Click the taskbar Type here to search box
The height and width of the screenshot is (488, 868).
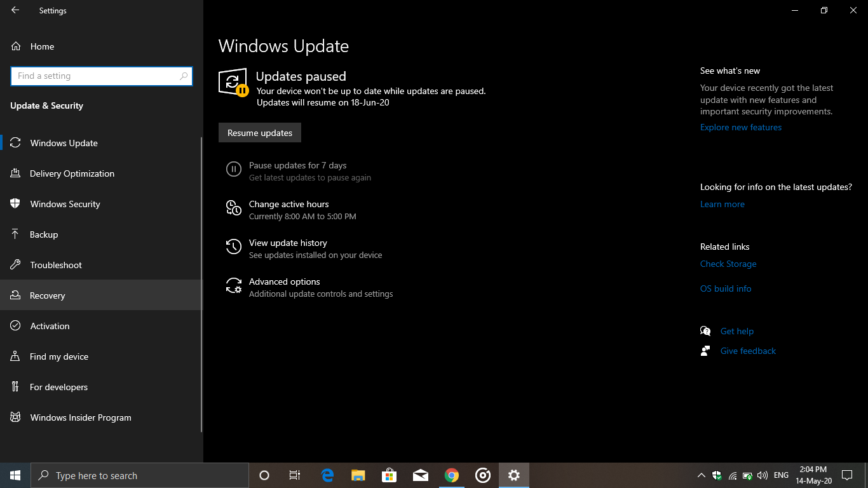coord(140,475)
